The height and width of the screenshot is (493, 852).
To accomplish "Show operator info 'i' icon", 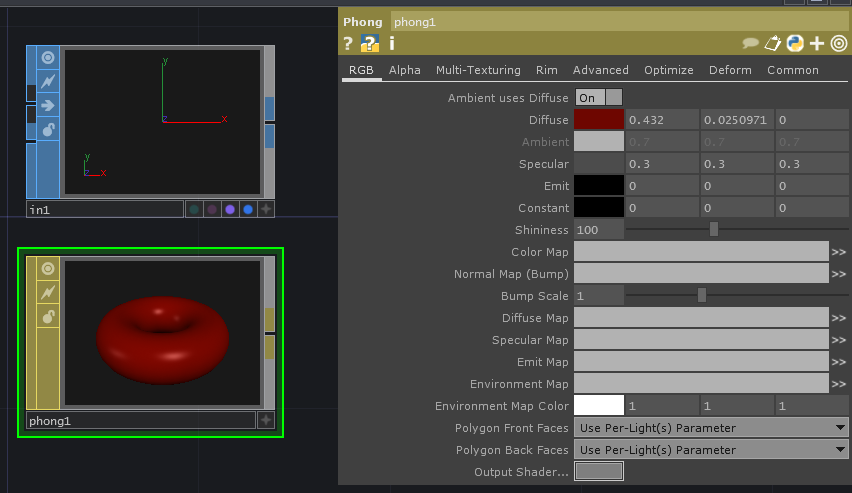I will point(392,43).
